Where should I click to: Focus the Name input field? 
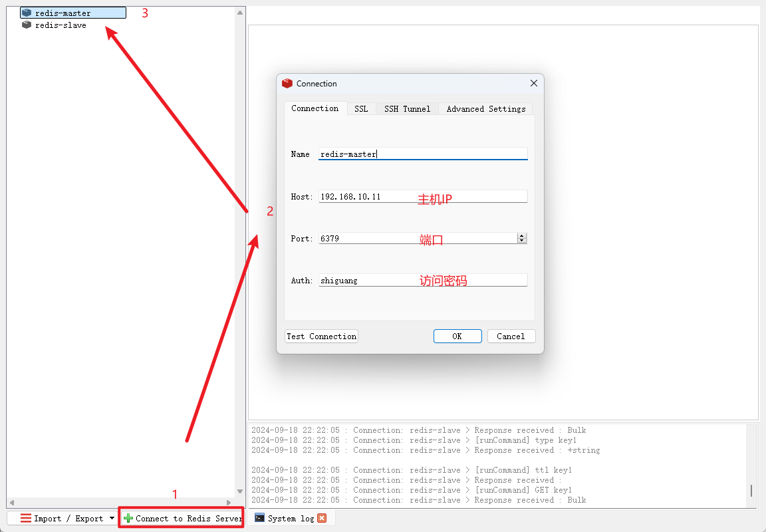click(423, 154)
